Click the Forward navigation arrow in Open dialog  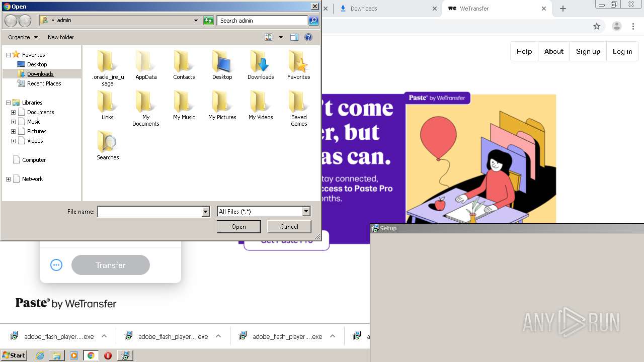[x=25, y=21]
